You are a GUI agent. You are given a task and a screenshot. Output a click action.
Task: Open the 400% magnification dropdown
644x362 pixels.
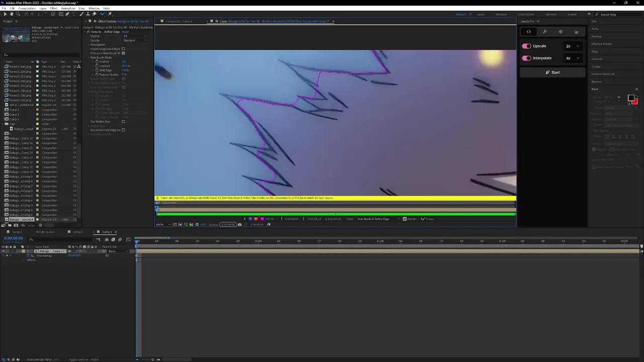tap(164, 224)
